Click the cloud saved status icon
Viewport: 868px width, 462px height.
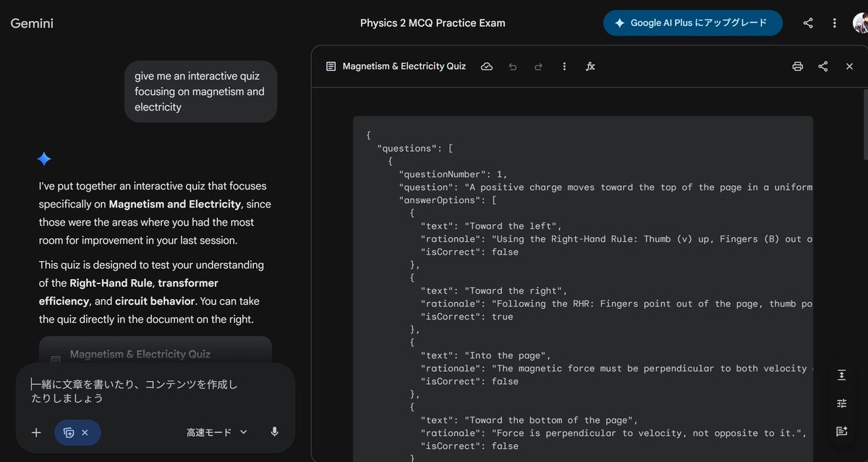487,67
